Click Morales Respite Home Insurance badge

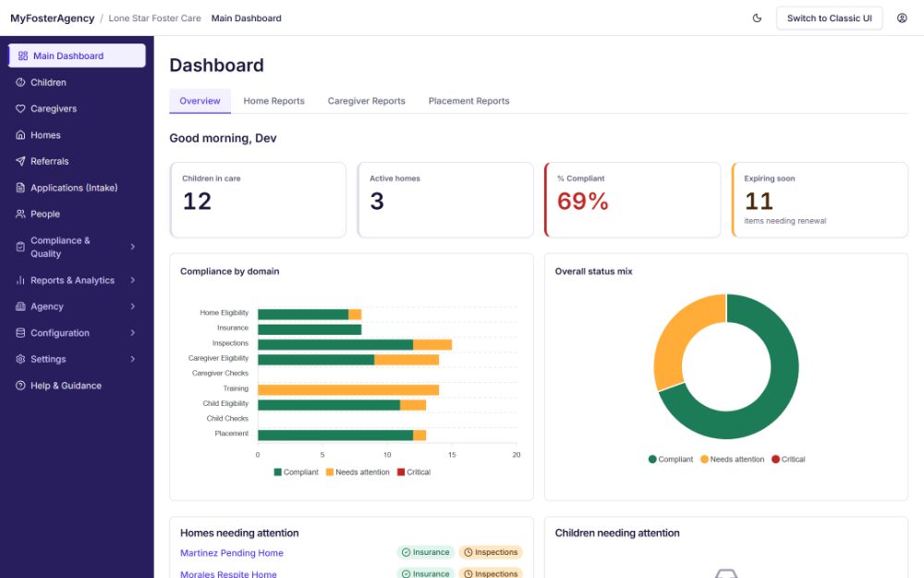click(x=425, y=573)
